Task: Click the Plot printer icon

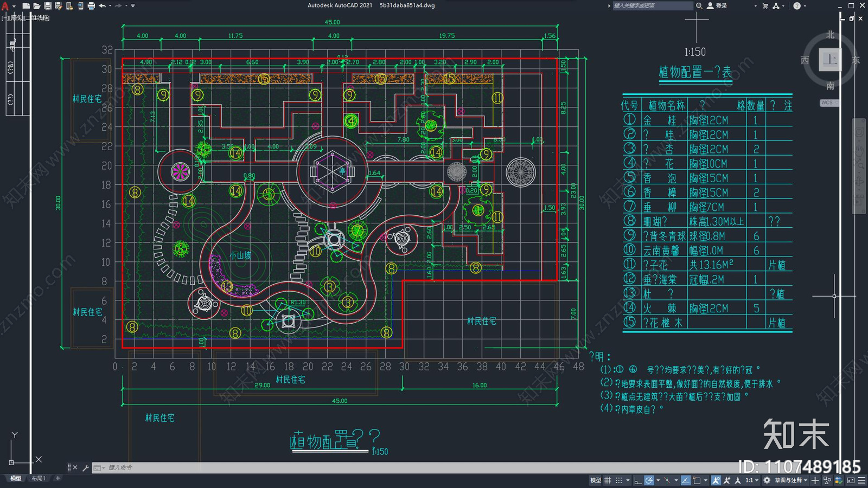Action: [91, 6]
